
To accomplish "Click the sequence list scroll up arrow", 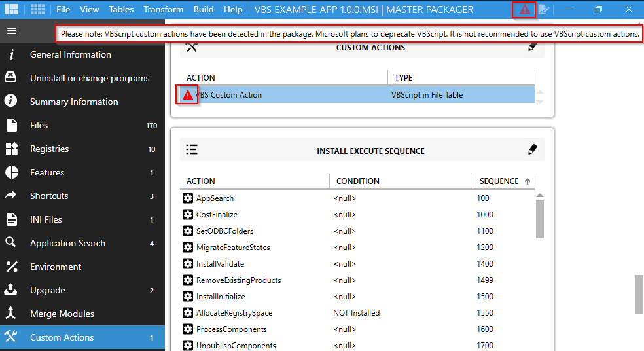I will coord(540,196).
